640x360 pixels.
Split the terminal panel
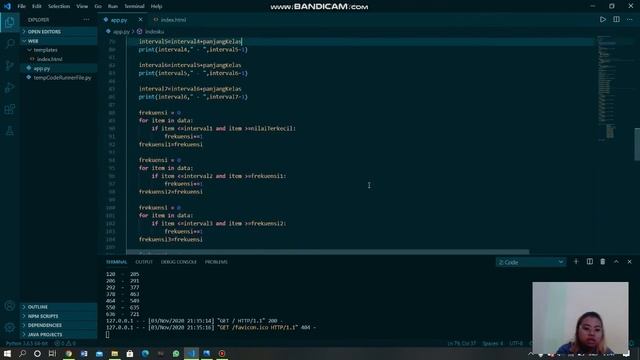coord(589,262)
